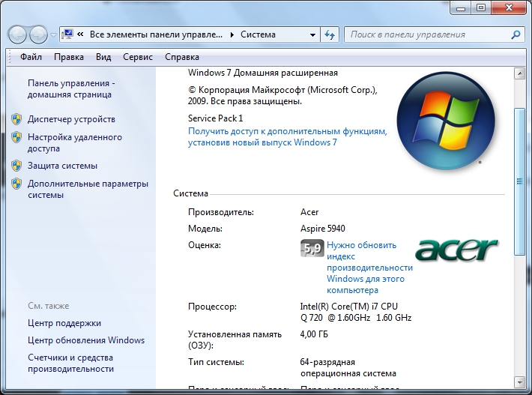Image resolution: width=532 pixels, height=395 pixels.
Task: Click the refresh button beside the address bar
Action: tap(330, 34)
